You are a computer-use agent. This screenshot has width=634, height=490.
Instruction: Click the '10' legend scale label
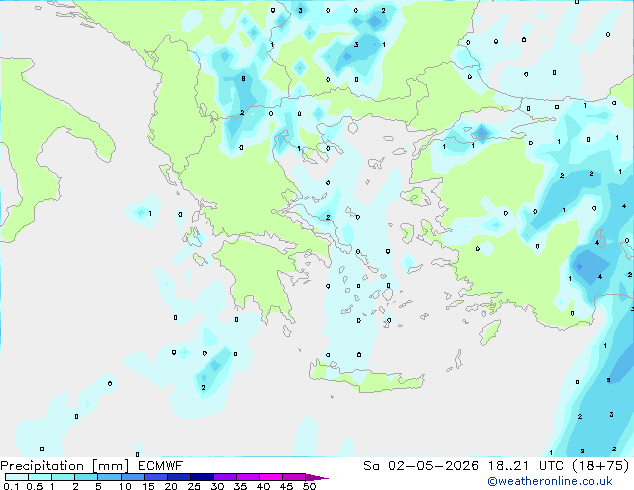[x=125, y=486]
